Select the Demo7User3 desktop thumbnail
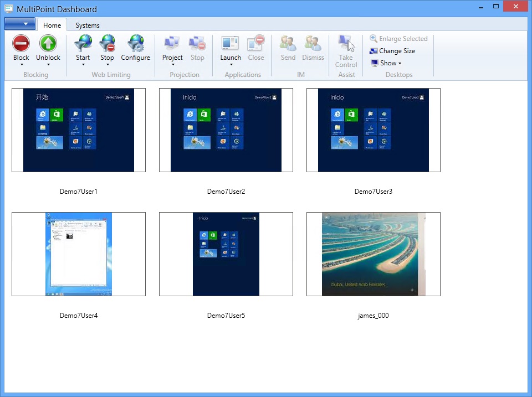The image size is (532, 397). pos(373,130)
